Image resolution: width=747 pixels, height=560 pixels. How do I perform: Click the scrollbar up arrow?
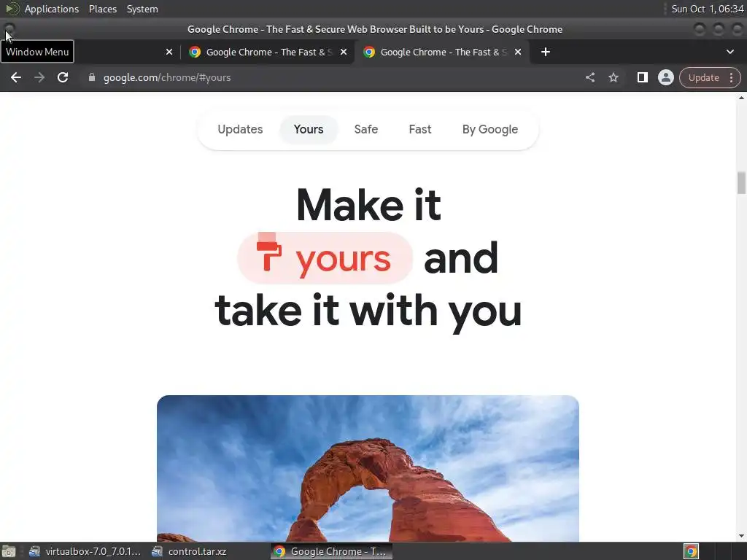click(x=741, y=98)
